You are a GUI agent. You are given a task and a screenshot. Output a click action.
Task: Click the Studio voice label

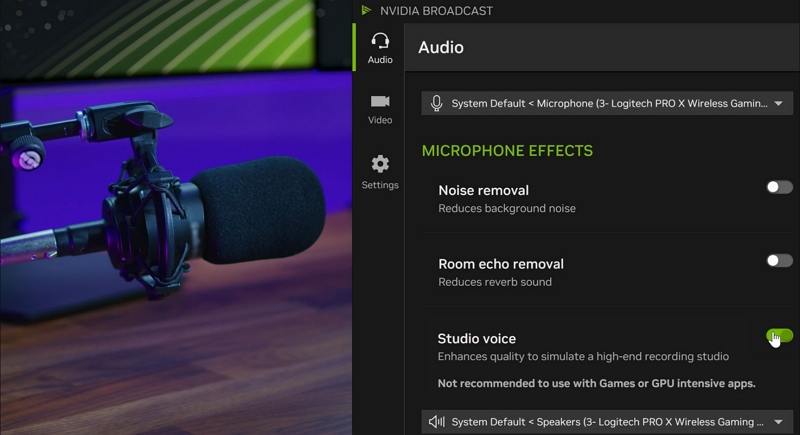tap(477, 339)
